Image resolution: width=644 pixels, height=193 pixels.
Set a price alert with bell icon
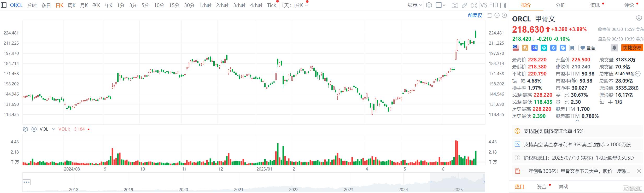tap(614, 48)
